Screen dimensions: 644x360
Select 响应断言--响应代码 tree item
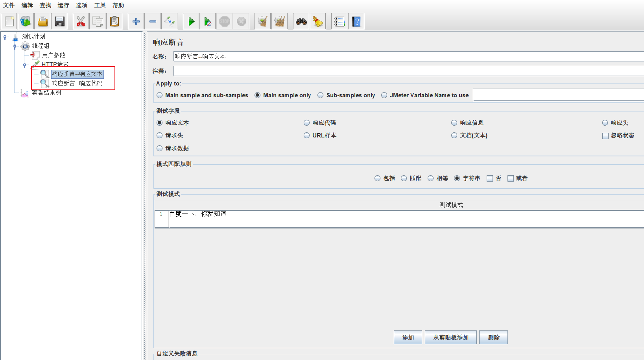tap(77, 83)
